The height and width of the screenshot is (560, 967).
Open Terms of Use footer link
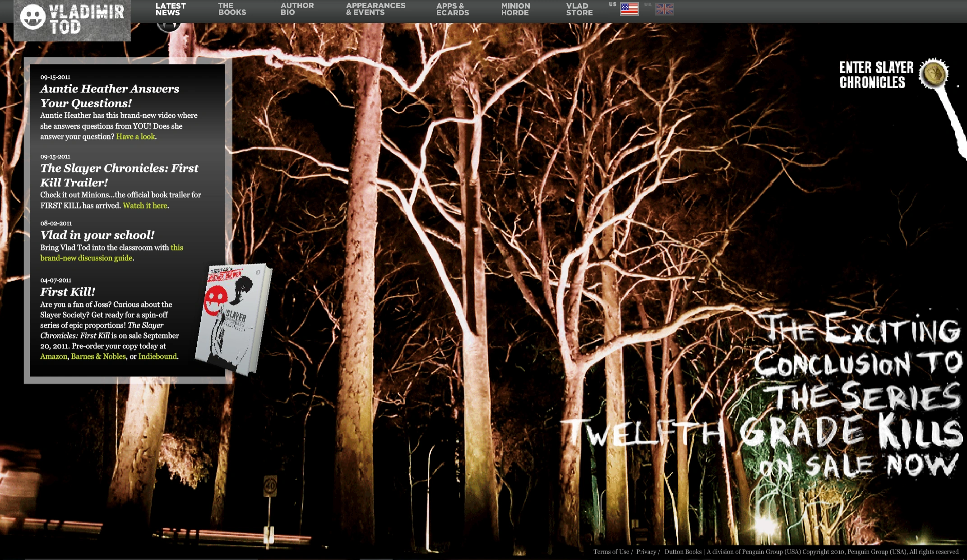tap(611, 552)
